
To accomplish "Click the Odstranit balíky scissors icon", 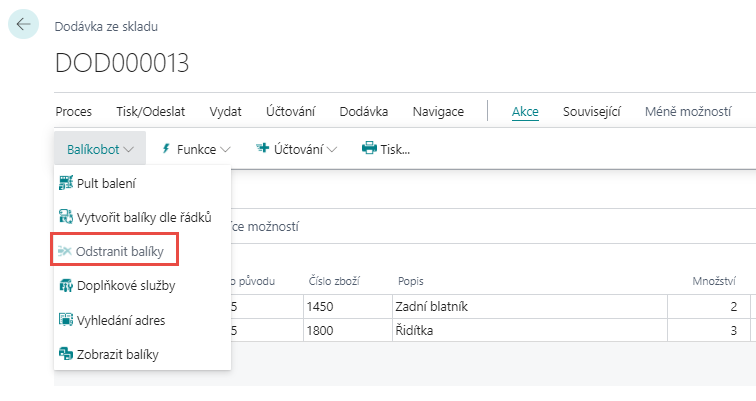I will pyautogui.click(x=65, y=251).
